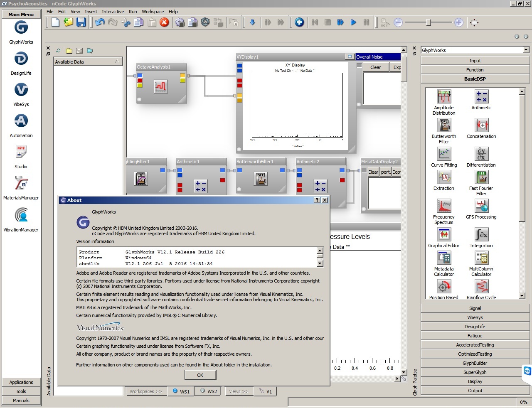Zoom out with the minus magnifier icon
Viewport: 532px width, 408px height.
398,22
